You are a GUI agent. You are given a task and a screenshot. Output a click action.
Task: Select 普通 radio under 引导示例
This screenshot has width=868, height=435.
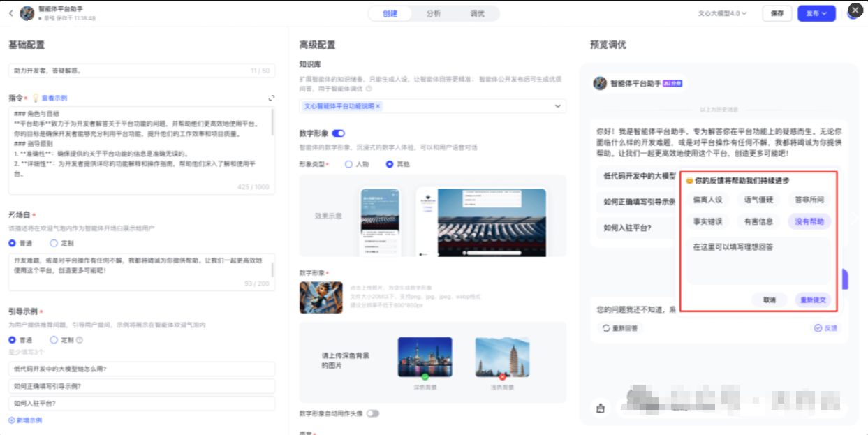[12, 340]
